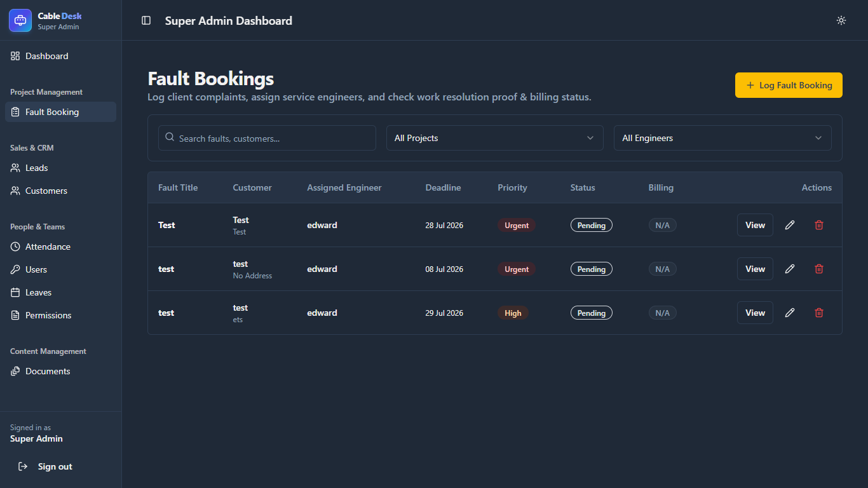Click the Billing column header
The width and height of the screenshot is (868, 488).
[x=661, y=187]
